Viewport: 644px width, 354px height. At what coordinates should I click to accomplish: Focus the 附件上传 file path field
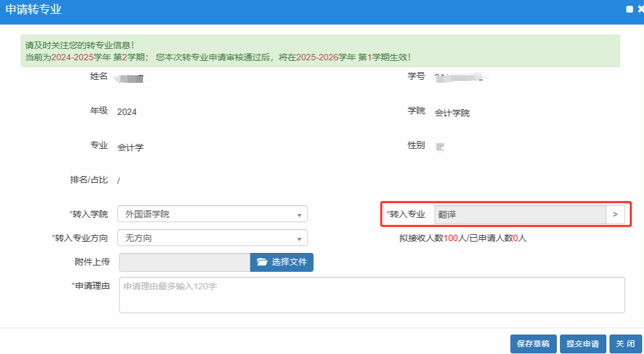coord(185,262)
